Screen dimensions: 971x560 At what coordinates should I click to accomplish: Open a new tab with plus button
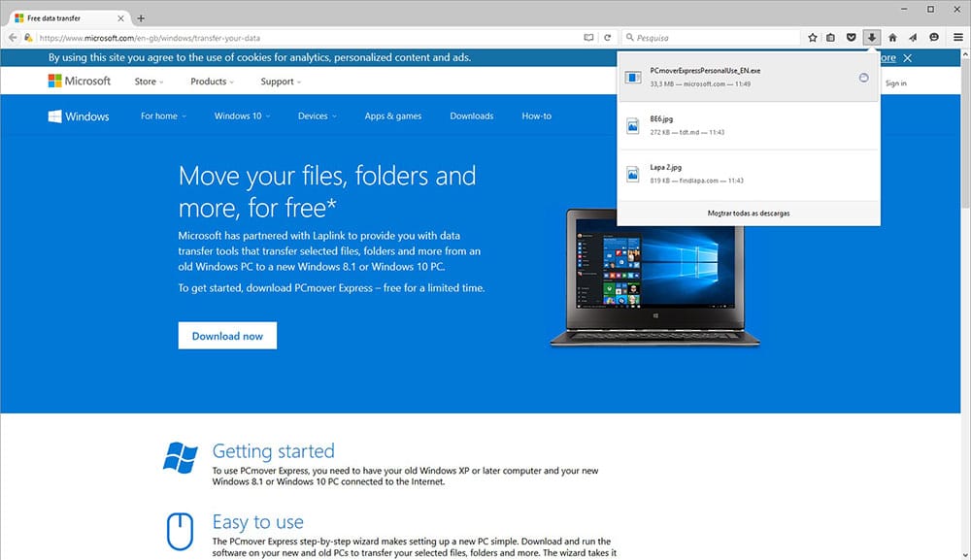pos(141,18)
